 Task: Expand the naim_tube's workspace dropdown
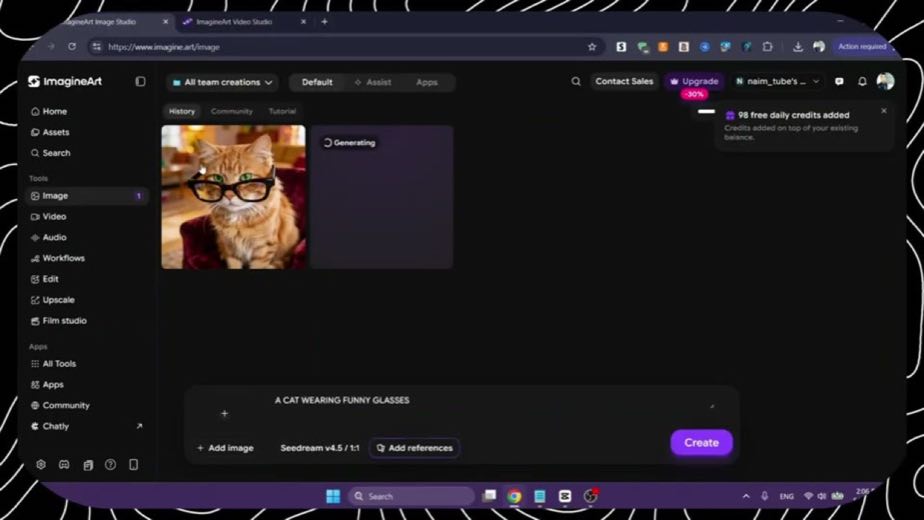[777, 81]
